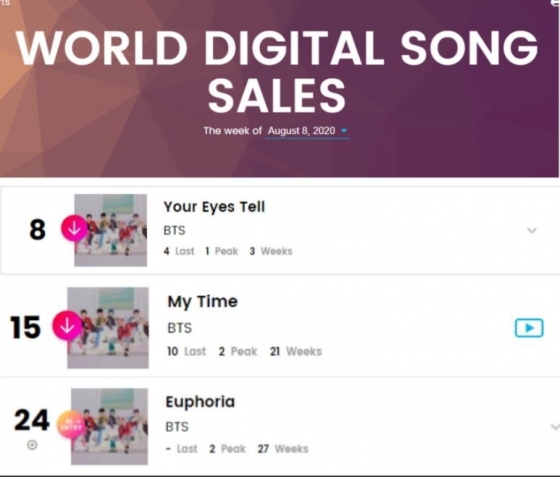Click the rank number 24
This screenshot has height=477, width=560.
pos(31,420)
